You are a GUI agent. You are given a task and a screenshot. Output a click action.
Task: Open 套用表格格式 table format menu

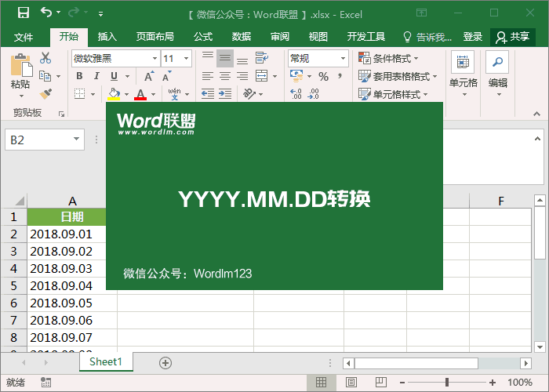coord(398,76)
